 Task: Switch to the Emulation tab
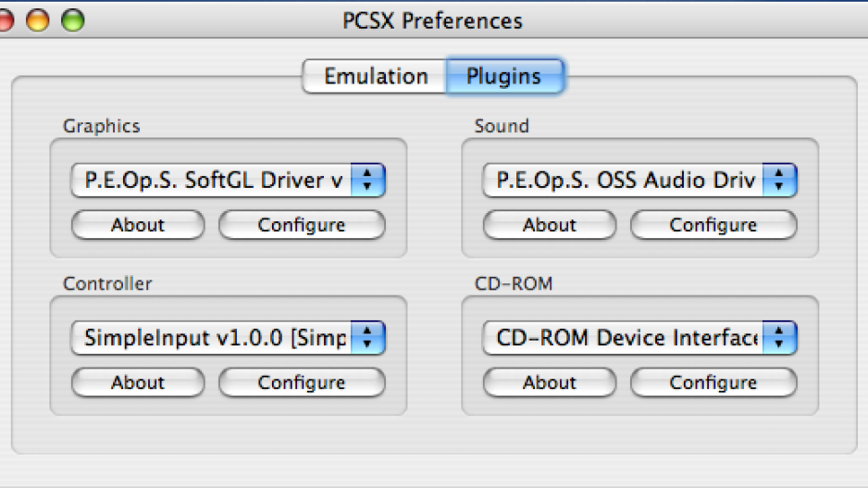tap(375, 77)
